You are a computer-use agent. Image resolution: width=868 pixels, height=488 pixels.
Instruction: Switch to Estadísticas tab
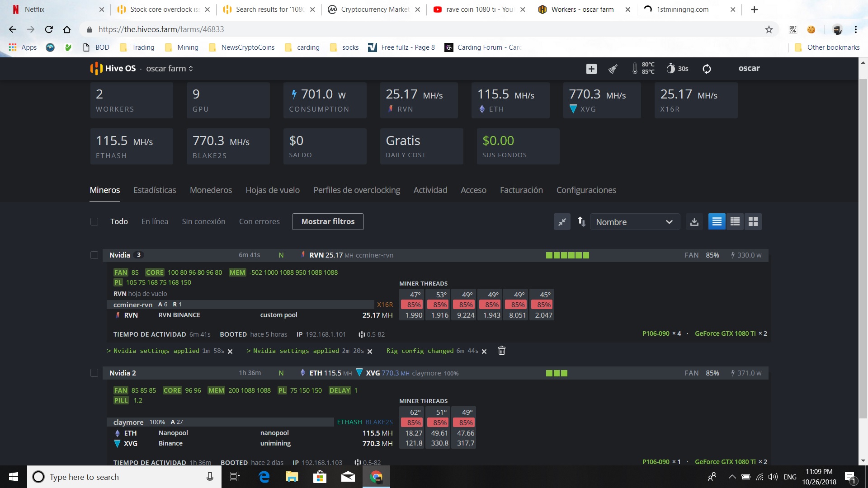click(x=155, y=190)
